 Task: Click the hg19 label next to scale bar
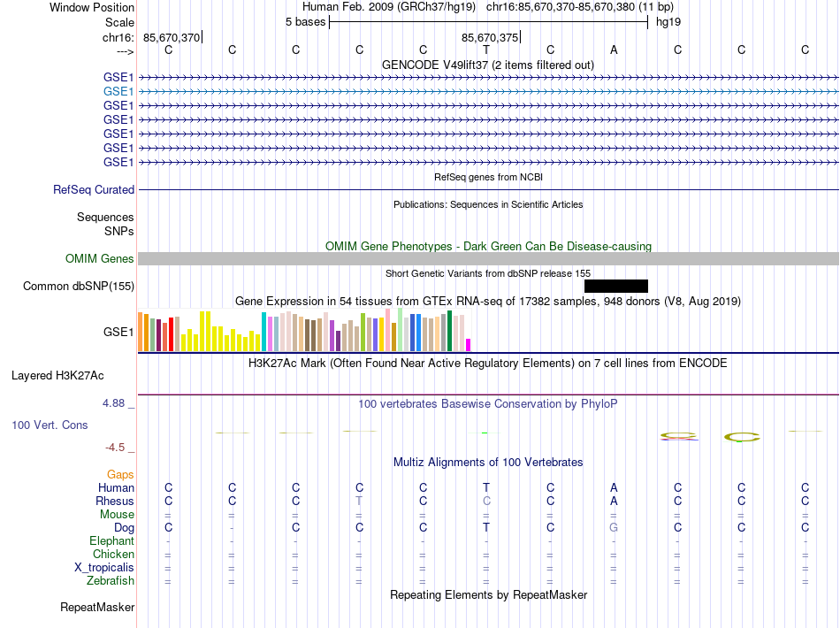(668, 22)
